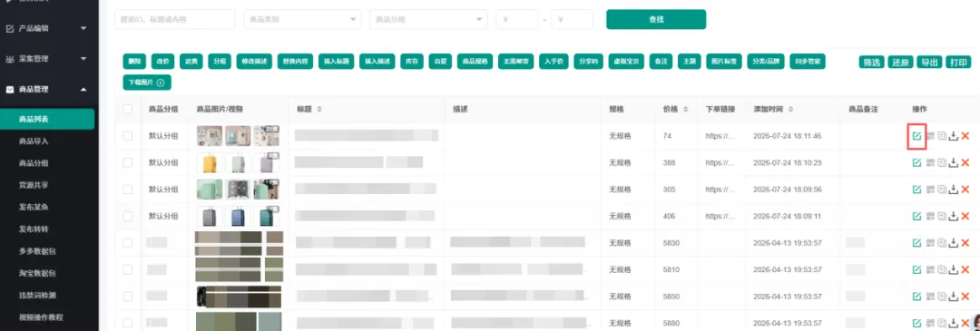Focus the minimum price ¥ field
Screen dimensions: 980x331
[x=517, y=19]
